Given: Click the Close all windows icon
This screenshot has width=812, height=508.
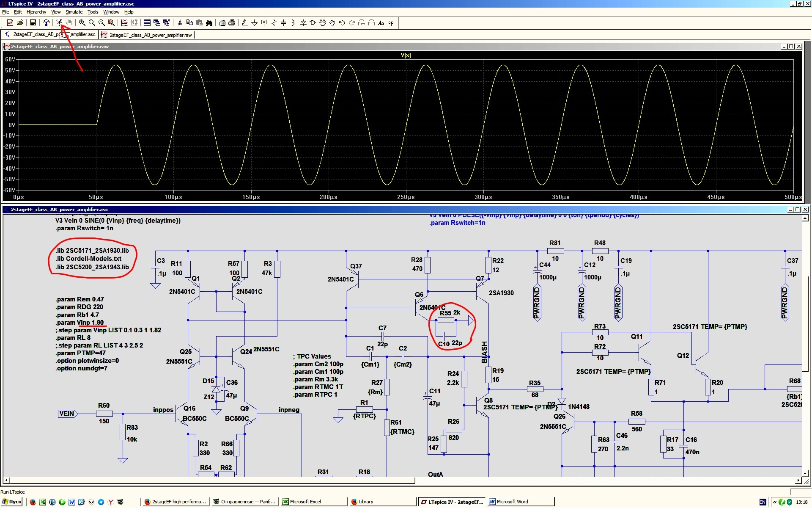Looking at the screenshot, I should [x=167, y=22].
